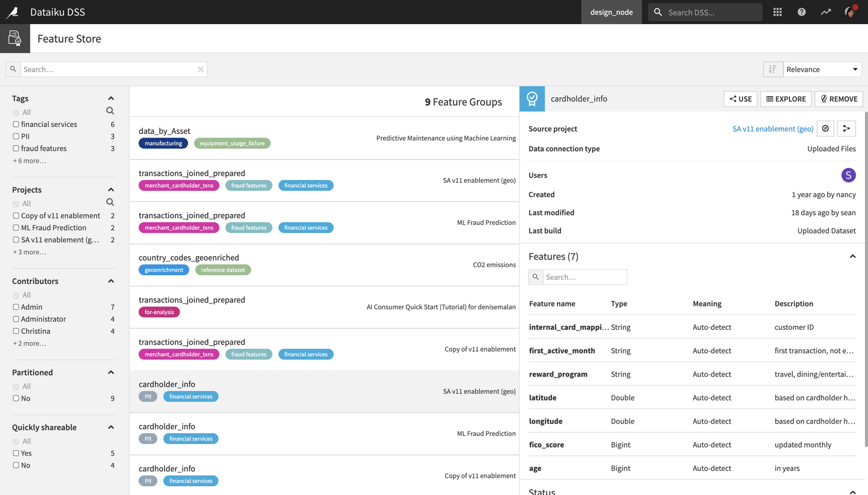Open the activity trend icon in top bar

(825, 12)
